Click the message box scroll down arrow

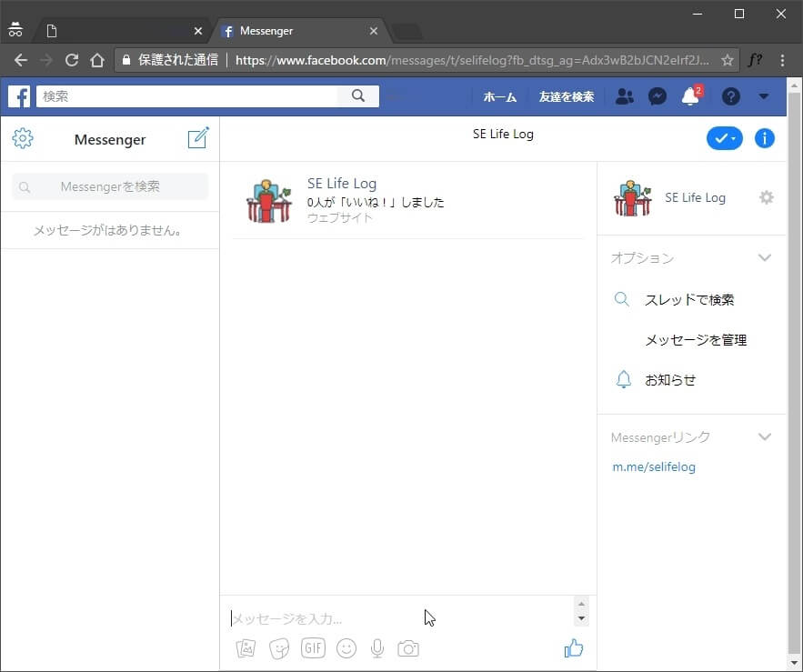[x=582, y=619]
